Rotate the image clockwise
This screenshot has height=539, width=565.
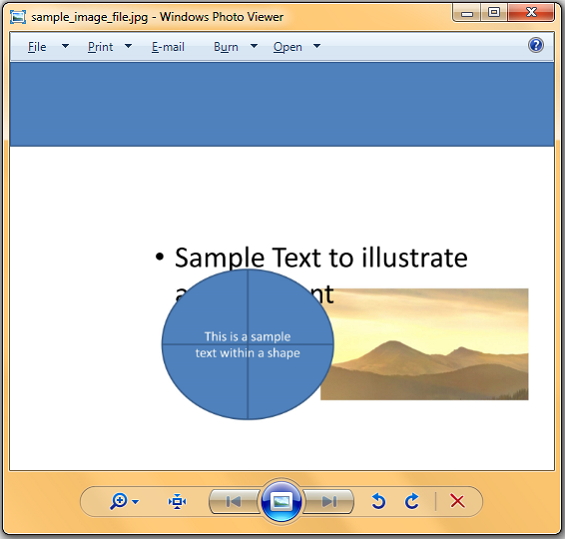(x=412, y=501)
